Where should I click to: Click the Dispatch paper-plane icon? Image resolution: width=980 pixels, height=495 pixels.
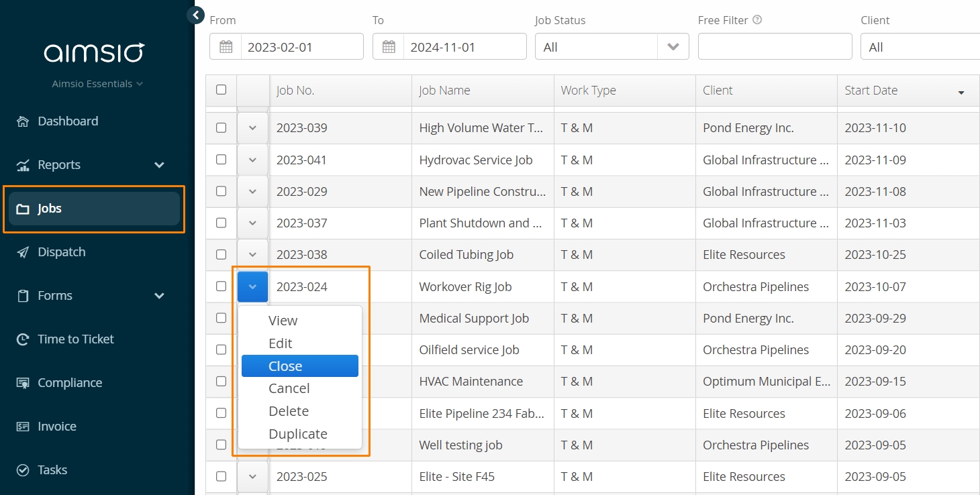pyautogui.click(x=23, y=252)
